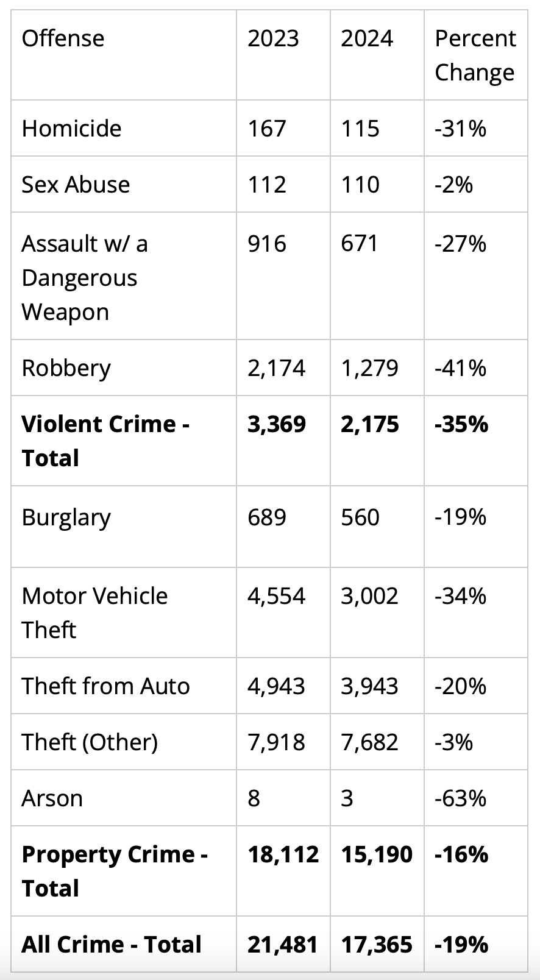Click the 17,365 total for 2024
Viewport: 540px width, 980px height.
[377, 945]
